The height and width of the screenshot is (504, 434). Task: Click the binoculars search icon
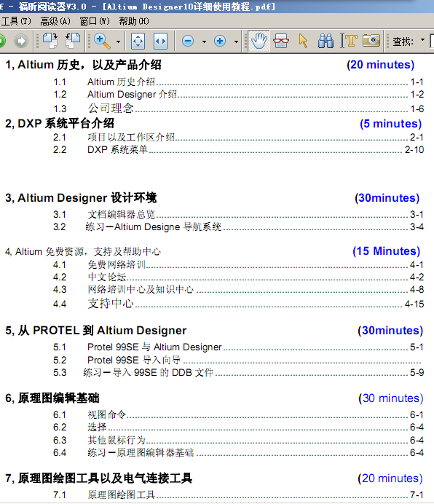(x=325, y=41)
